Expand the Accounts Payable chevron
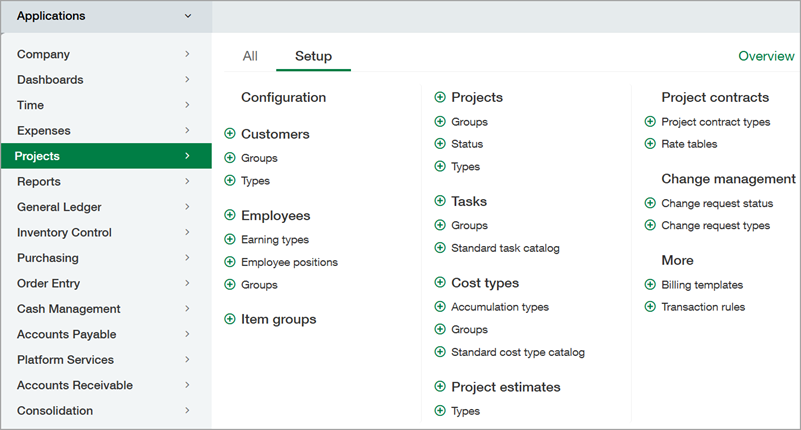The width and height of the screenshot is (801, 430). tap(187, 334)
